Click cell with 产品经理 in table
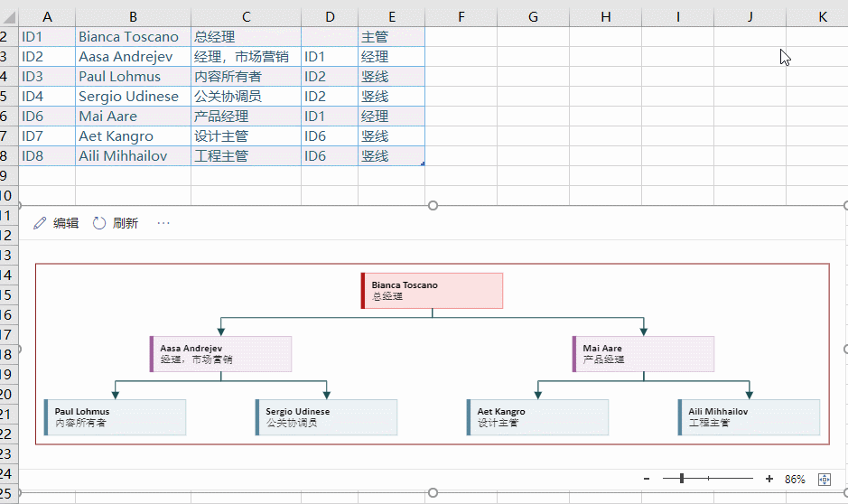 (246, 117)
